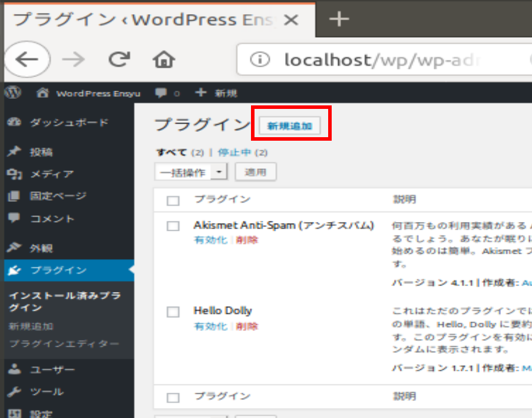Delete Hello Dolly with 削除 link

247,326
